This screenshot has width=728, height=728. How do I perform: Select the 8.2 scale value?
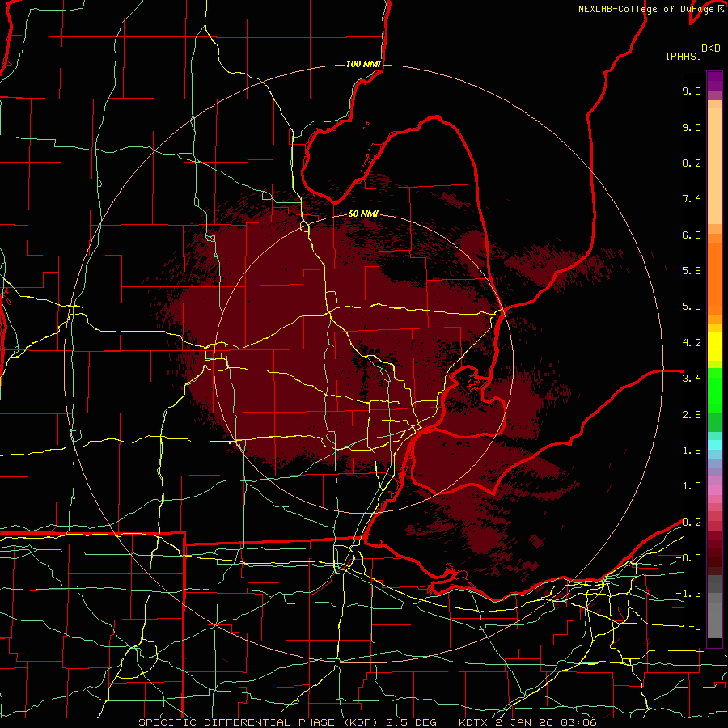point(692,163)
